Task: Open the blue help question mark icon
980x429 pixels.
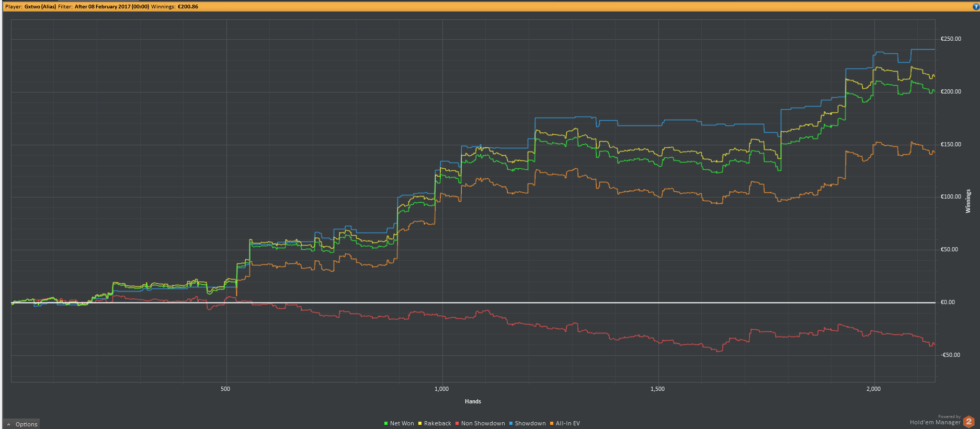Action: coord(975,7)
